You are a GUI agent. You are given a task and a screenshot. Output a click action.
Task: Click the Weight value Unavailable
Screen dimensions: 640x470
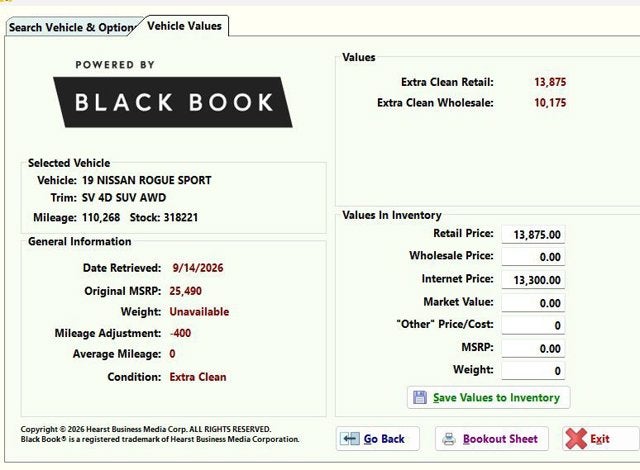point(199,312)
